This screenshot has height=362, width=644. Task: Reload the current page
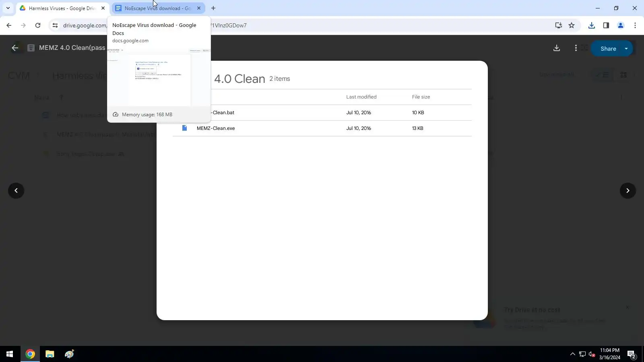[x=38, y=25]
